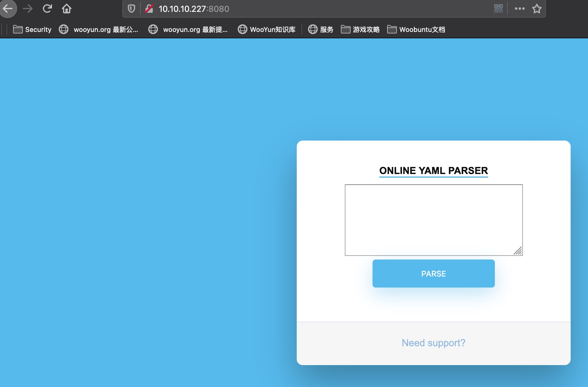Expand the Woobuntu文档 bookmark folder

416,30
